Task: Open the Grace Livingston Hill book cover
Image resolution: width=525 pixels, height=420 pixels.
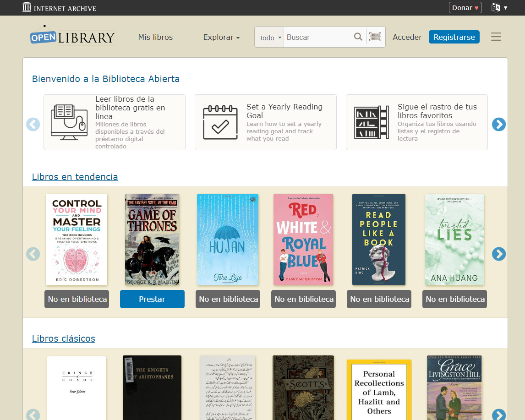Action: [x=454, y=387]
